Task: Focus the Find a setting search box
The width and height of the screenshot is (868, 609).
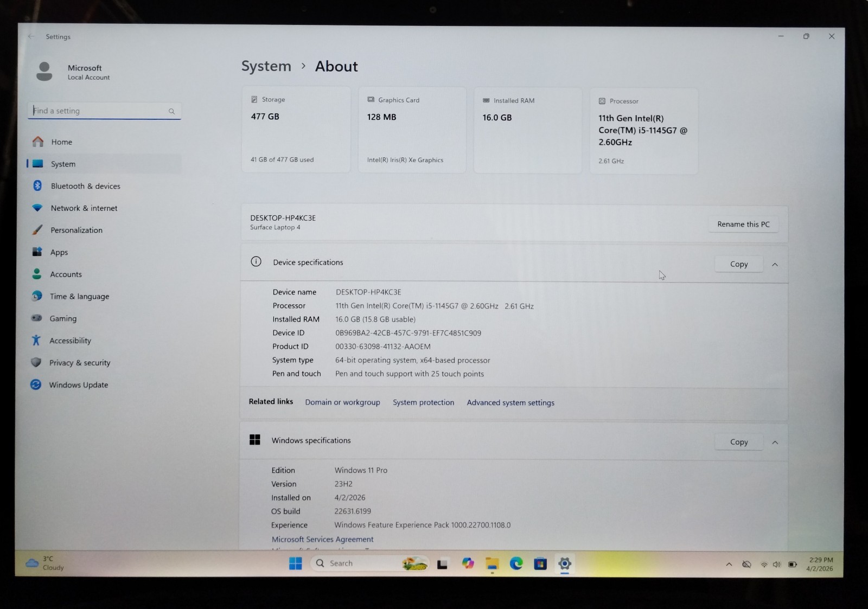Action: click(x=104, y=111)
